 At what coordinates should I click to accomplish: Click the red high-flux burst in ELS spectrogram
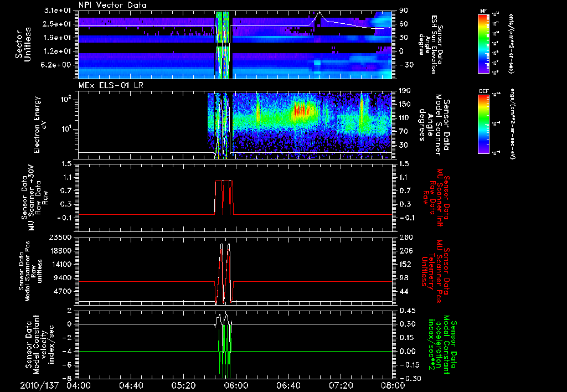(302, 110)
